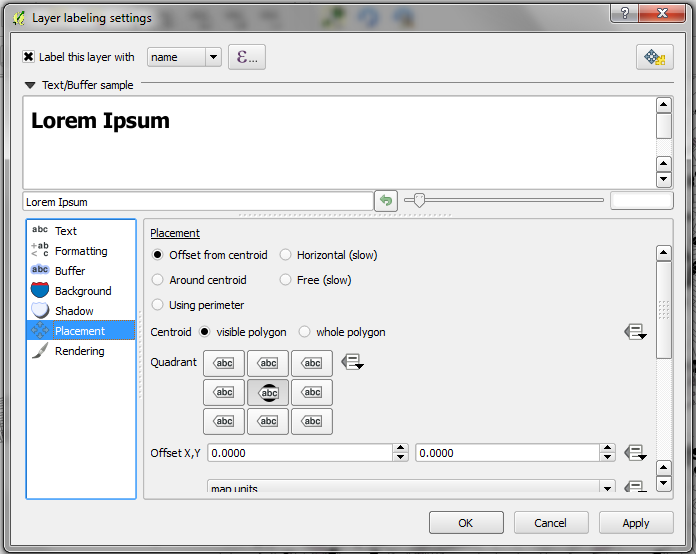Select Around centroid placement
The width and height of the screenshot is (696, 554).
157,280
